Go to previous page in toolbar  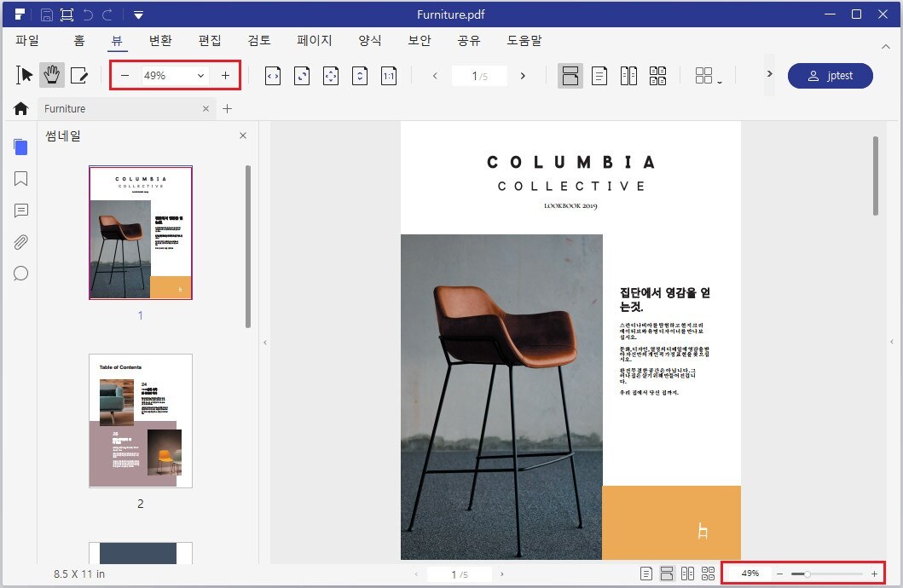click(x=436, y=75)
